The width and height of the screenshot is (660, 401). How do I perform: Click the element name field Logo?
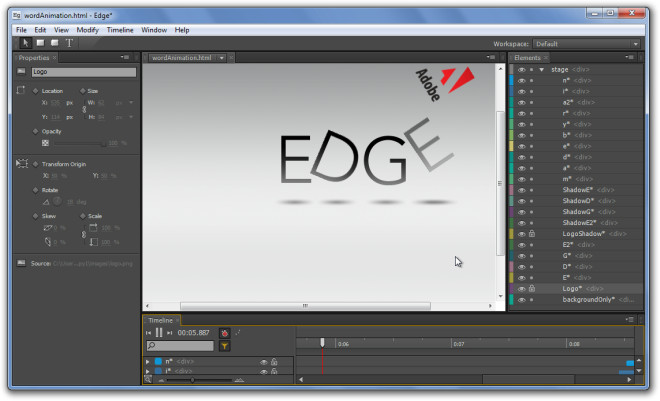click(x=84, y=72)
